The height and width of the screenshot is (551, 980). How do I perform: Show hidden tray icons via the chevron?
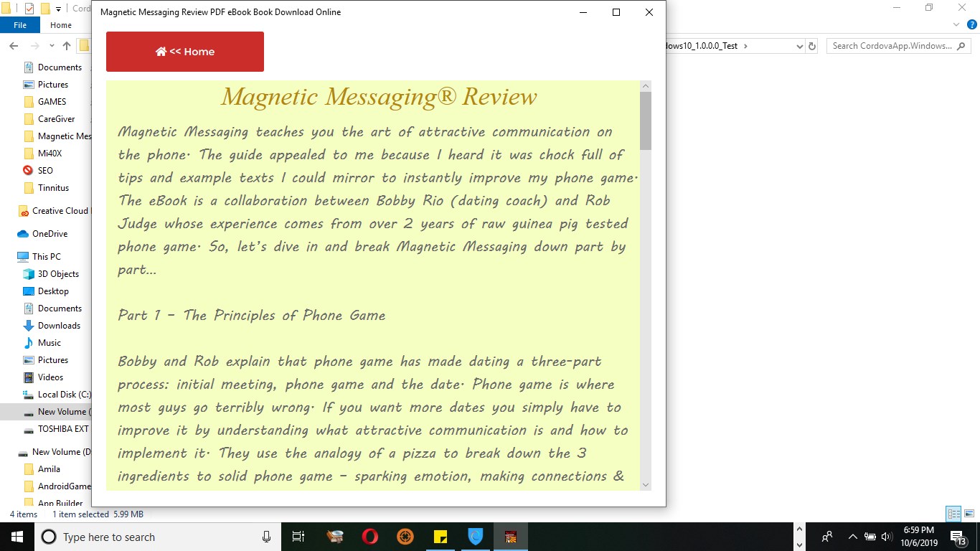click(853, 537)
